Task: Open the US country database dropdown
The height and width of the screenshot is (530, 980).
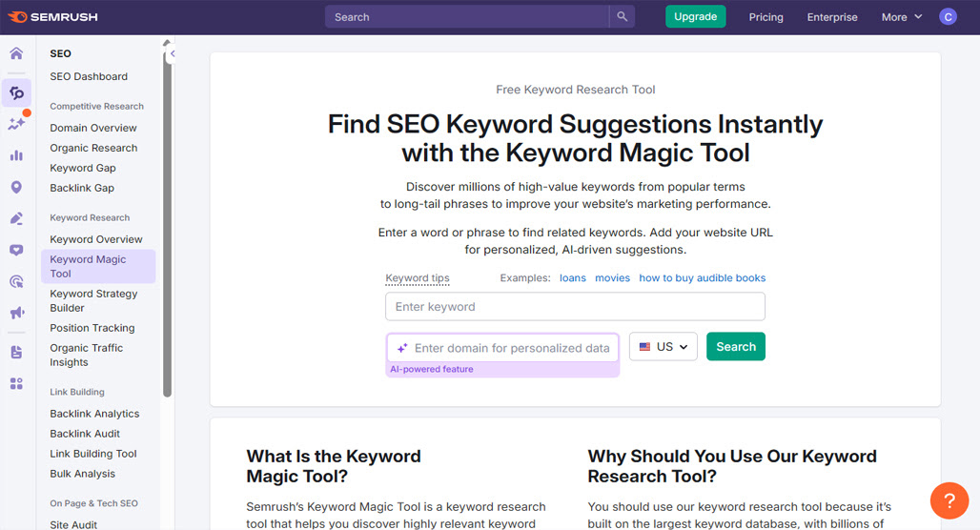Action: [x=664, y=346]
